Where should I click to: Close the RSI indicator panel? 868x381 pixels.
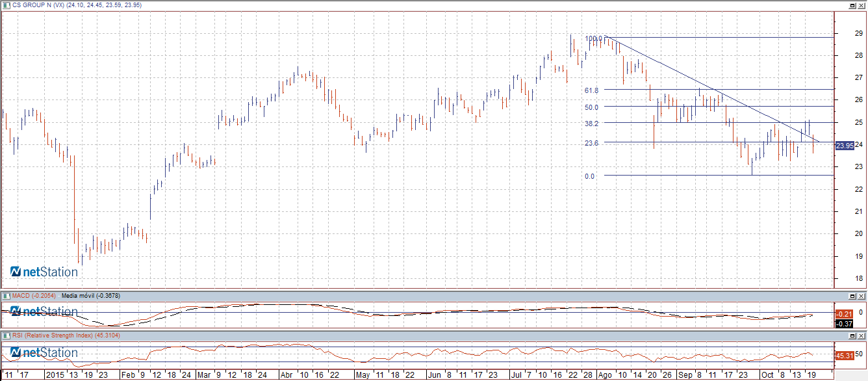pyautogui.click(x=862, y=335)
